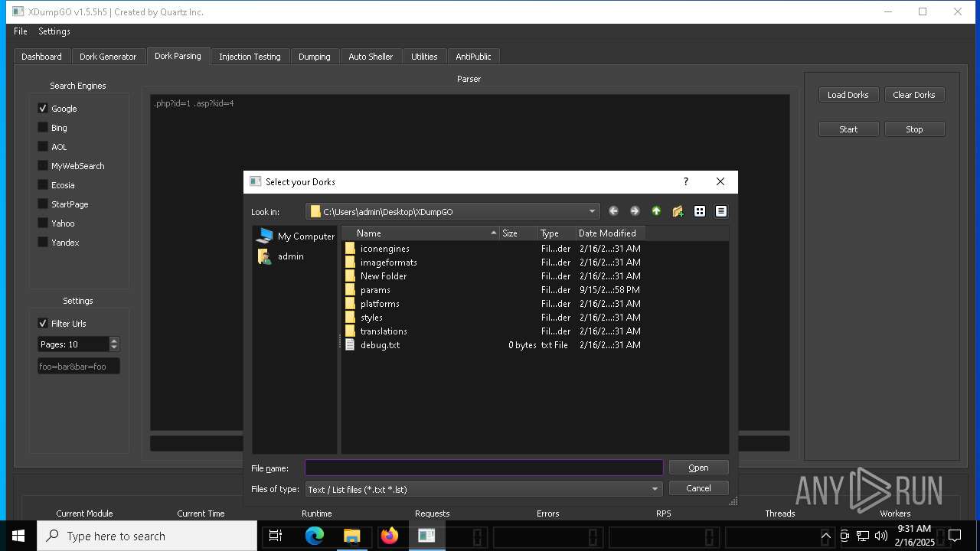Click the Open button in dialog
980x551 pixels.
point(698,468)
